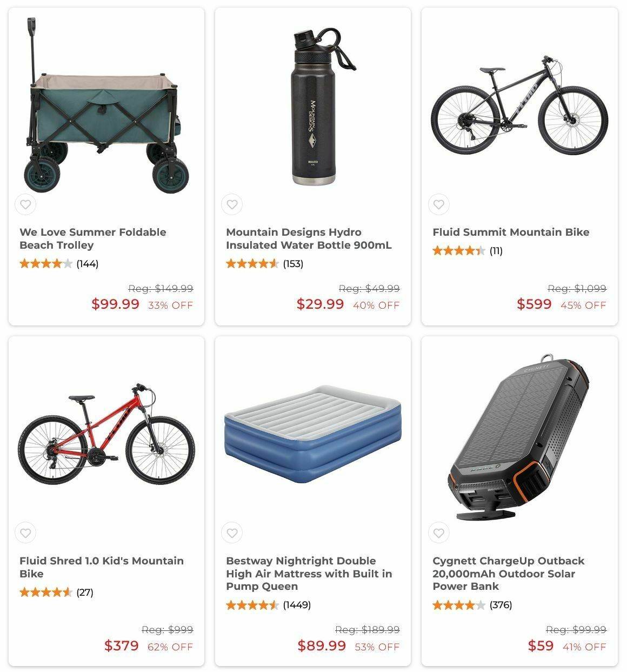Image resolution: width=627 pixels, height=672 pixels.
Task: Open We Love Summer Foldable Beach Trolley title
Action: pos(92,238)
